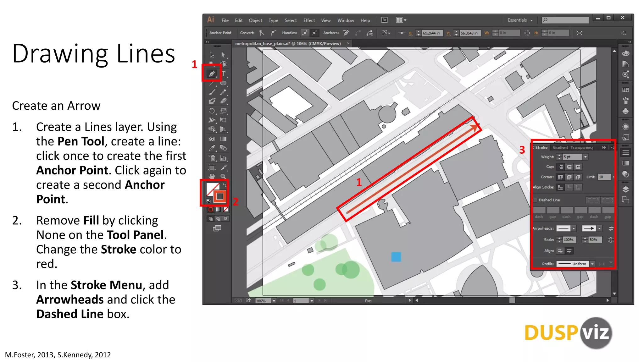
Task: Set Round Cap for stroke
Action: point(569,167)
